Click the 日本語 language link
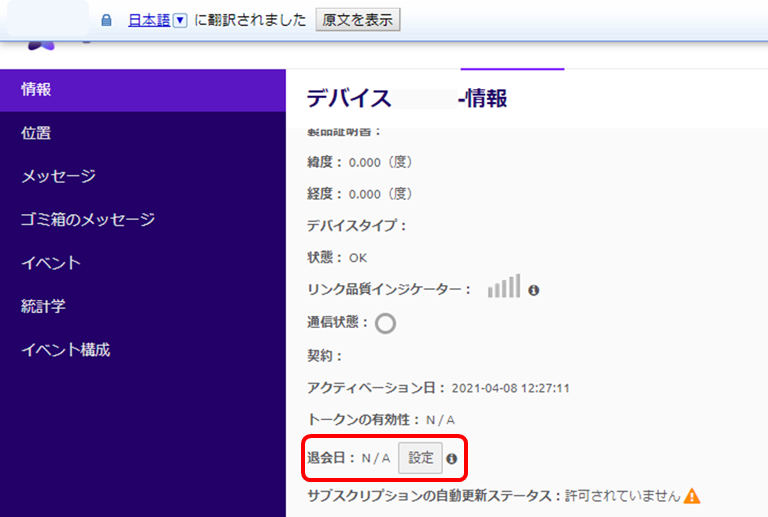The image size is (768, 517). pyautogui.click(x=149, y=20)
